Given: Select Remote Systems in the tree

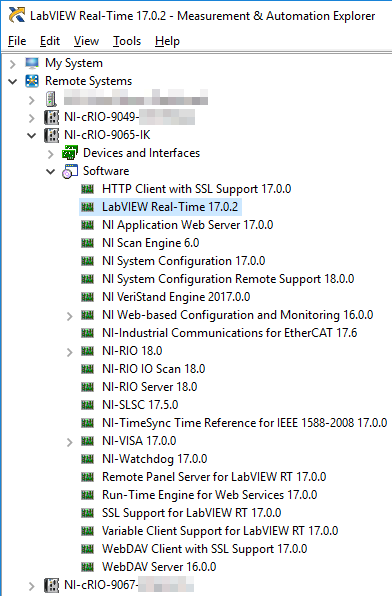Looking at the screenshot, I should click(x=89, y=81).
